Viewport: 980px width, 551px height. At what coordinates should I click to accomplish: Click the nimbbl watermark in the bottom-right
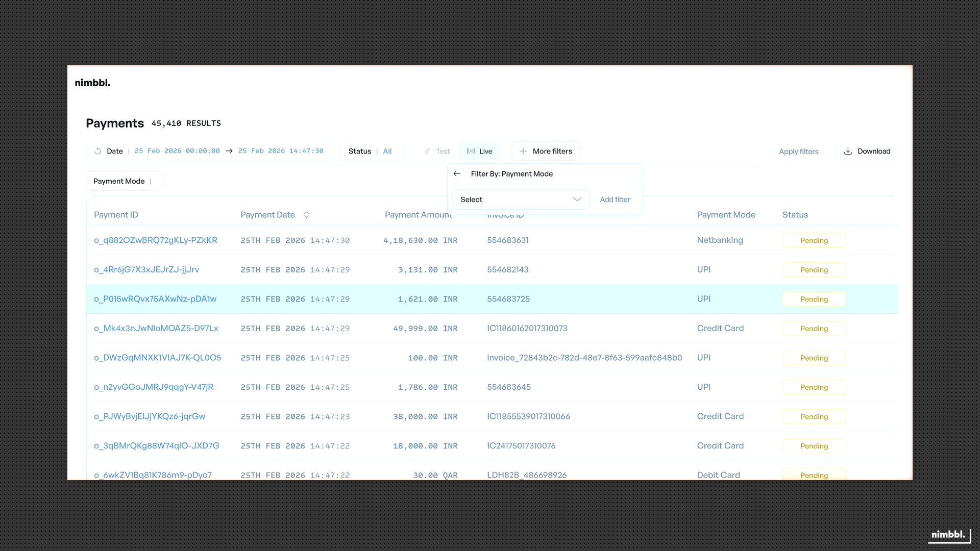tap(948, 535)
